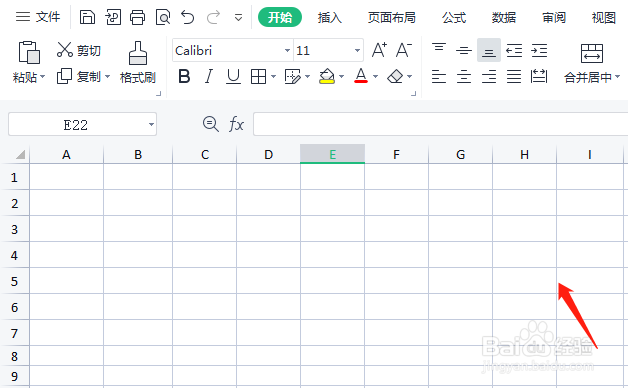Screen dimensions: 628x388
Task: Open the 视图 tab
Action: click(x=603, y=17)
